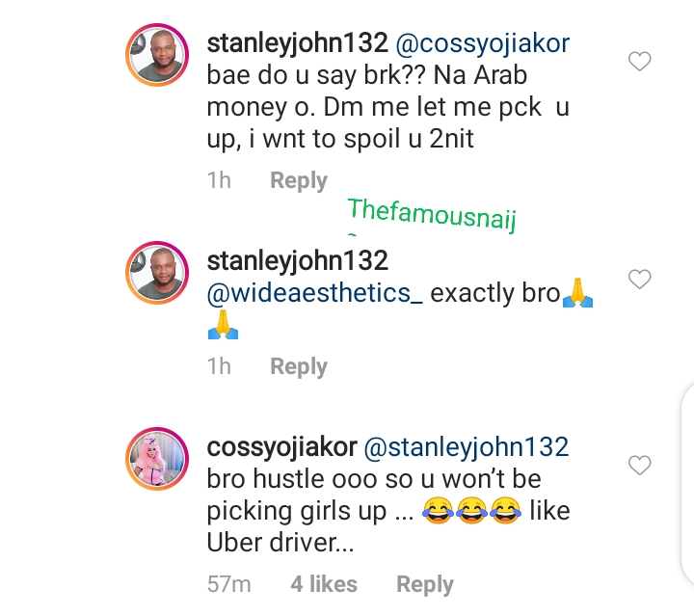The width and height of the screenshot is (694, 616).
Task: Open stanleyjohn132 username on the first comment
Action: coord(297,43)
